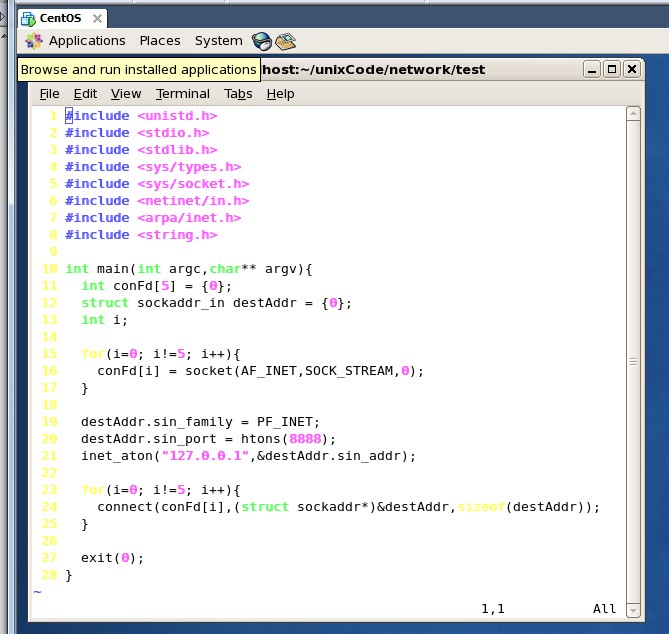Image resolution: width=669 pixels, height=634 pixels.
Task: Click 'conFd[5]' declaration on line 11
Action: (144, 286)
